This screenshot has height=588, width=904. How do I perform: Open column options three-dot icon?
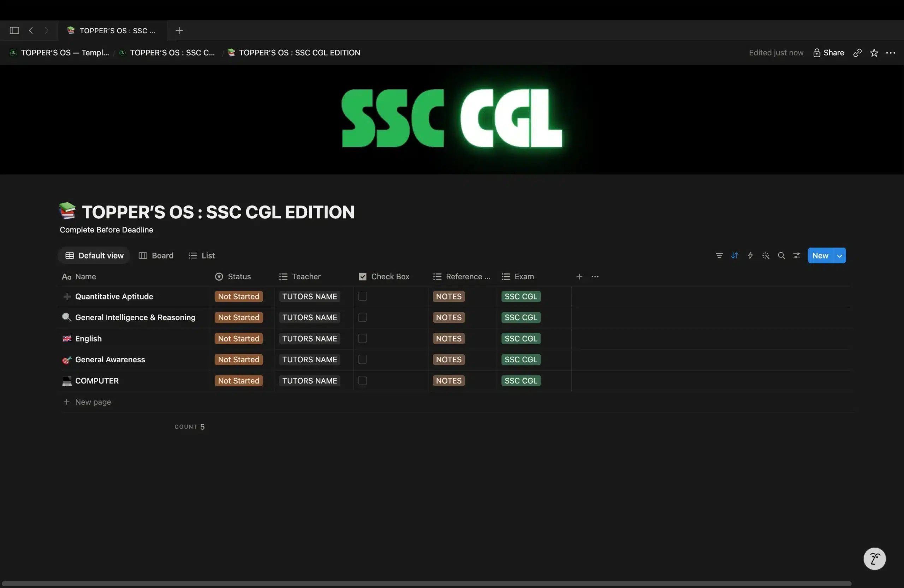(x=595, y=277)
